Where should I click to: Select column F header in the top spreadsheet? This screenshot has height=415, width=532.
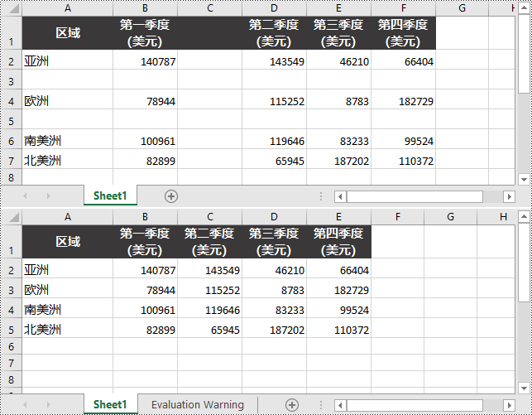pos(404,8)
